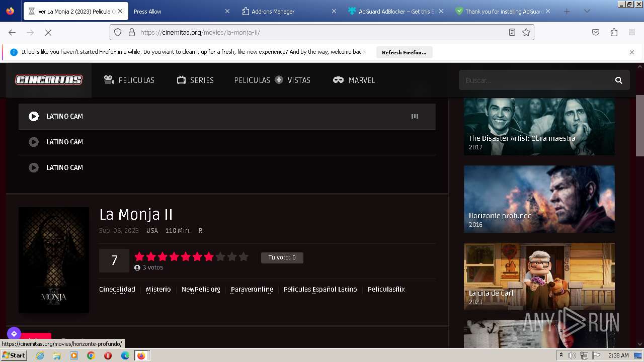
Task: Show hidden tray icons arrow
Action: [561, 355]
